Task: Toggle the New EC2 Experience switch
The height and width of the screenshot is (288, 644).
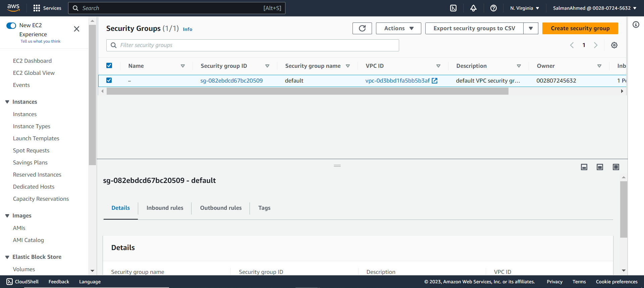Action: 11,26
